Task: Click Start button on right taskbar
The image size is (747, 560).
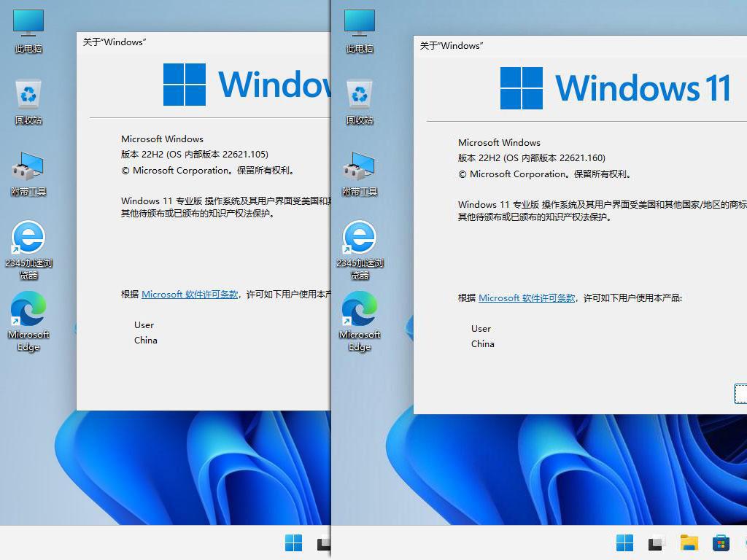Action: pyautogui.click(x=624, y=542)
